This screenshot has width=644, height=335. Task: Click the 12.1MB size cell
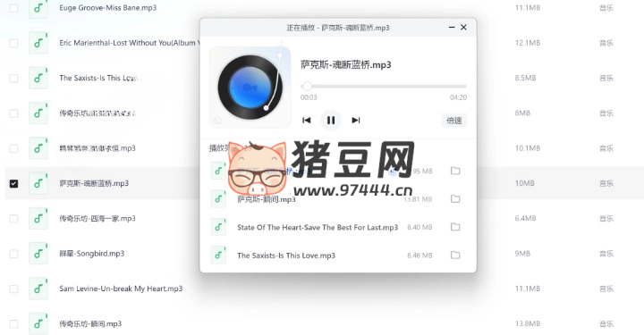(528, 43)
